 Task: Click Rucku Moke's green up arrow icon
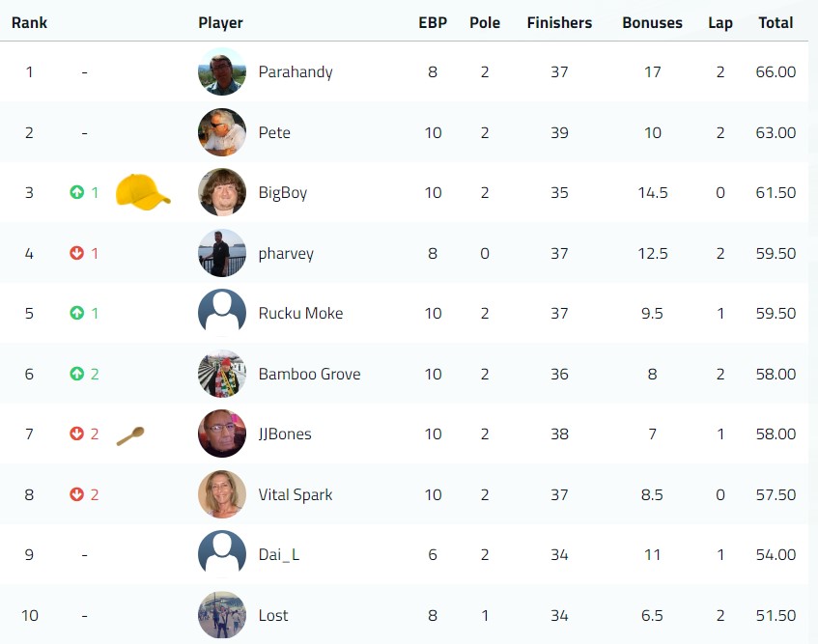click(x=76, y=313)
